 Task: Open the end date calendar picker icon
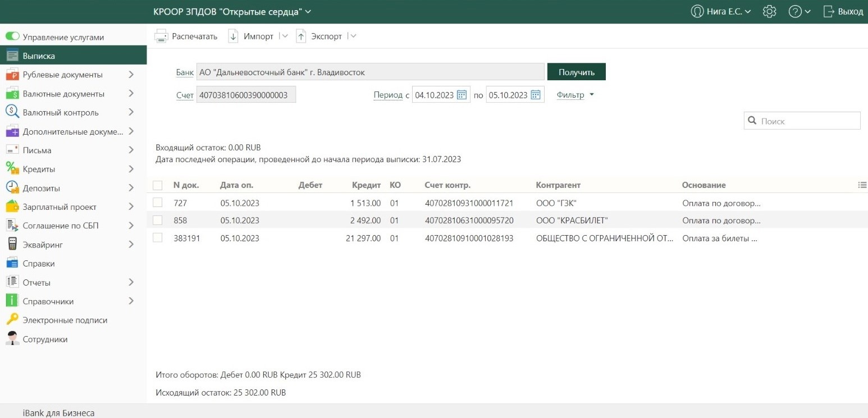tap(536, 95)
